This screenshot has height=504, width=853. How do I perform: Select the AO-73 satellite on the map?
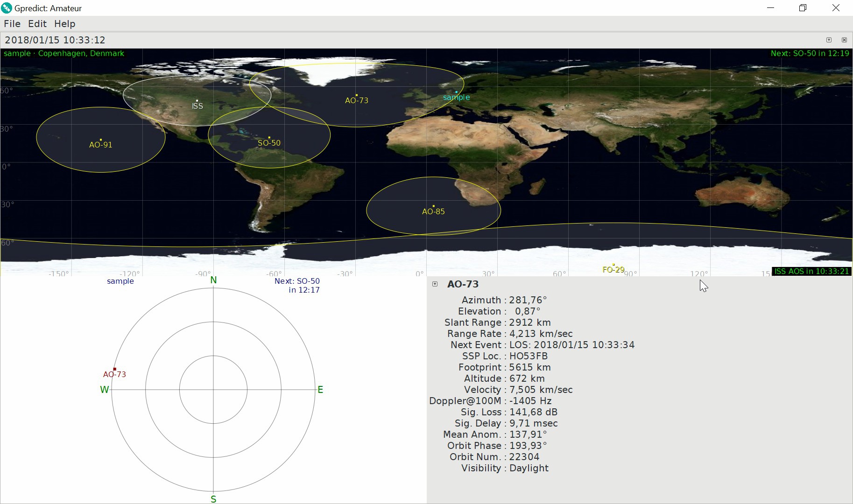(x=357, y=99)
